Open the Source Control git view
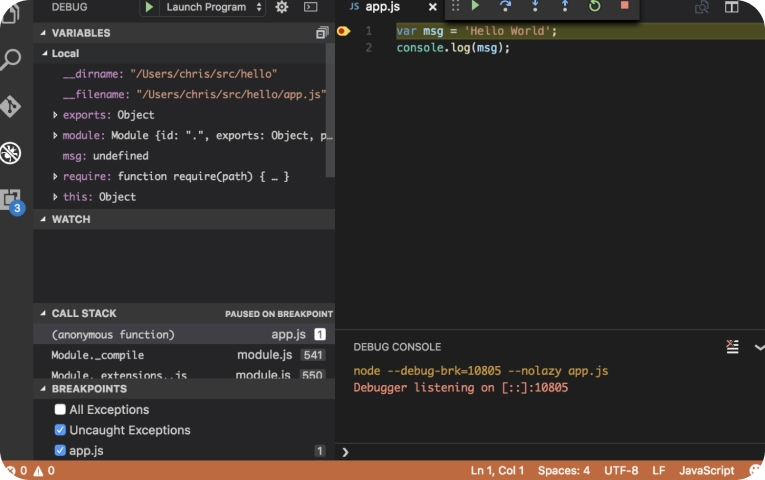 coord(11,106)
